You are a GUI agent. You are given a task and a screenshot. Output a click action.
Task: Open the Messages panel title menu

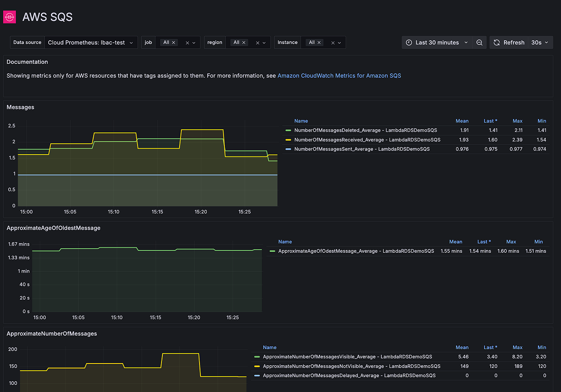[20, 107]
